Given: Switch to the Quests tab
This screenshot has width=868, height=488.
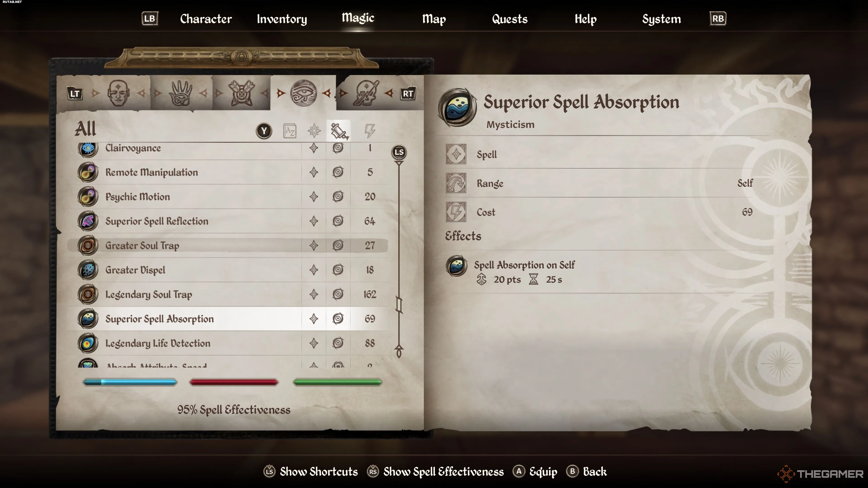Looking at the screenshot, I should [x=510, y=19].
